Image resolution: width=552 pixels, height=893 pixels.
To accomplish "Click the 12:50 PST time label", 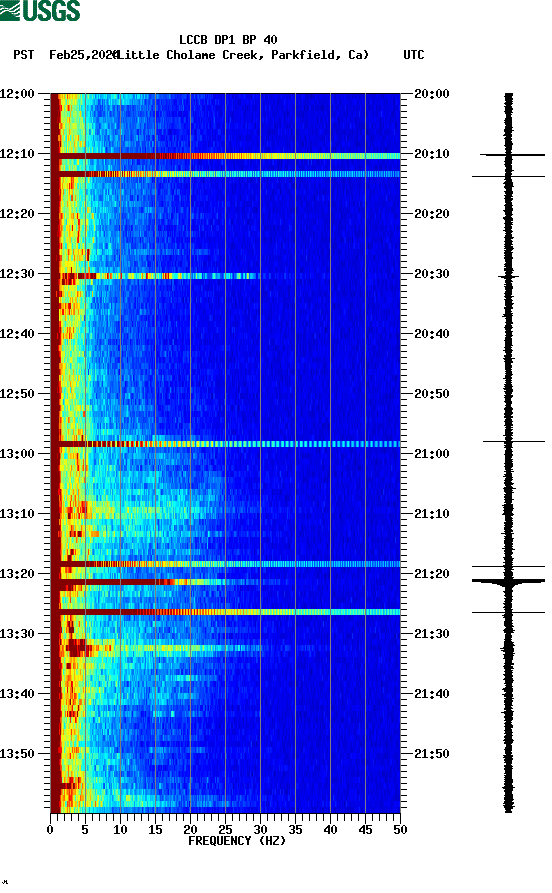I will click(17, 394).
